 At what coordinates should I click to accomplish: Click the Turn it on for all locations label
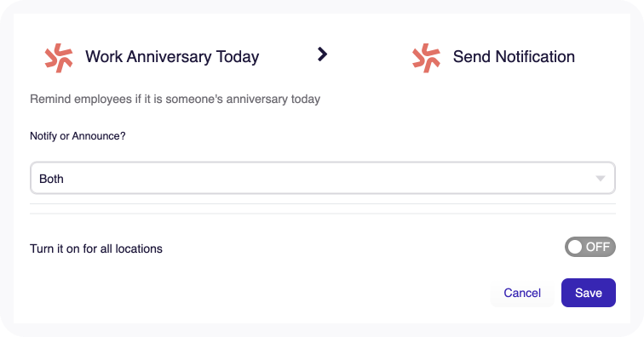(96, 248)
